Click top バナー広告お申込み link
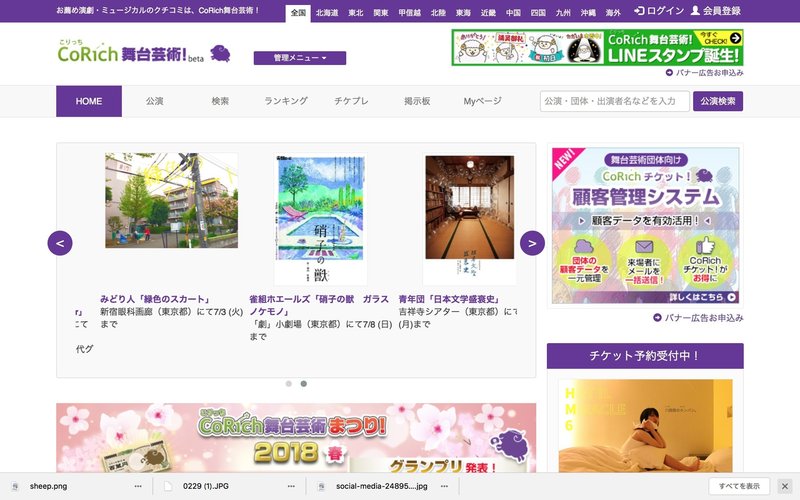The height and width of the screenshot is (500, 800). point(705,73)
